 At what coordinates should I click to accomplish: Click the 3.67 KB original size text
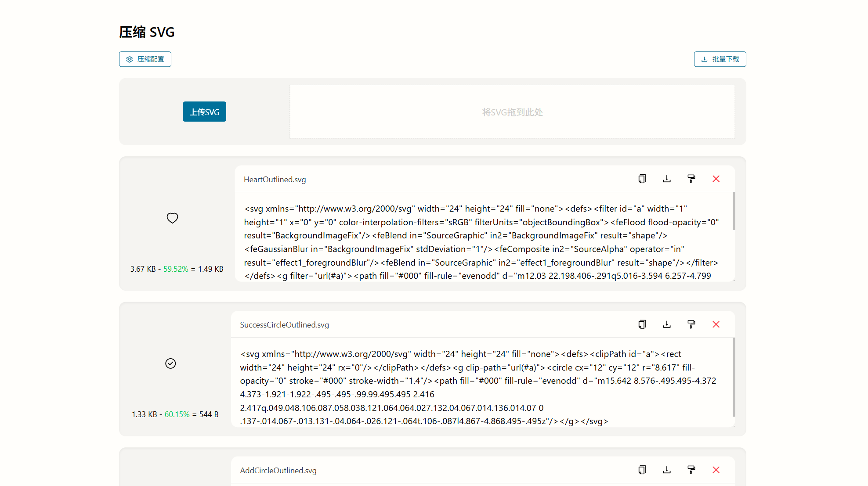pyautogui.click(x=143, y=269)
